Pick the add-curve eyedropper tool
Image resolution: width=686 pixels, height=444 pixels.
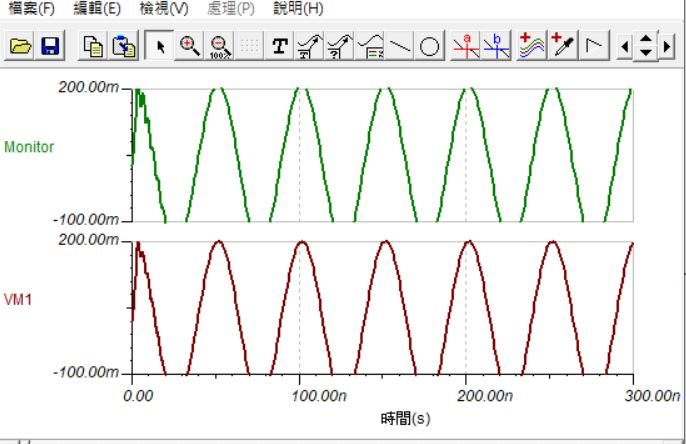pos(563,45)
